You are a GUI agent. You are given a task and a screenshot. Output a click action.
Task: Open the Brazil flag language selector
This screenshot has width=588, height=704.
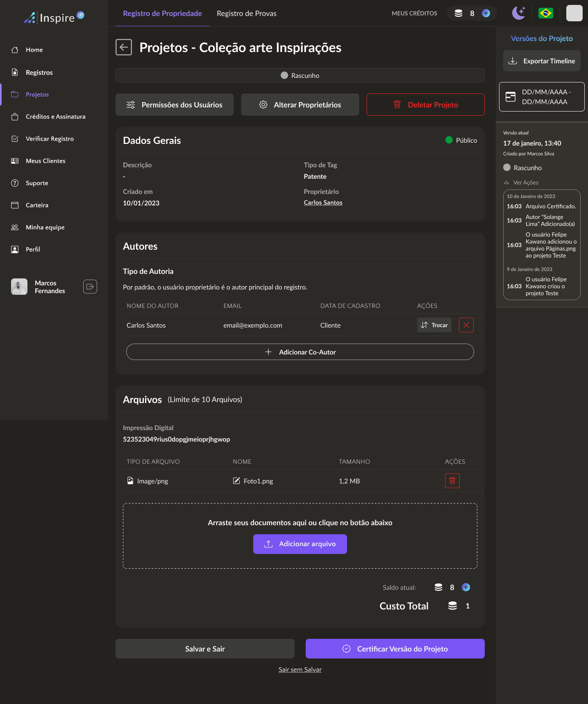[545, 13]
